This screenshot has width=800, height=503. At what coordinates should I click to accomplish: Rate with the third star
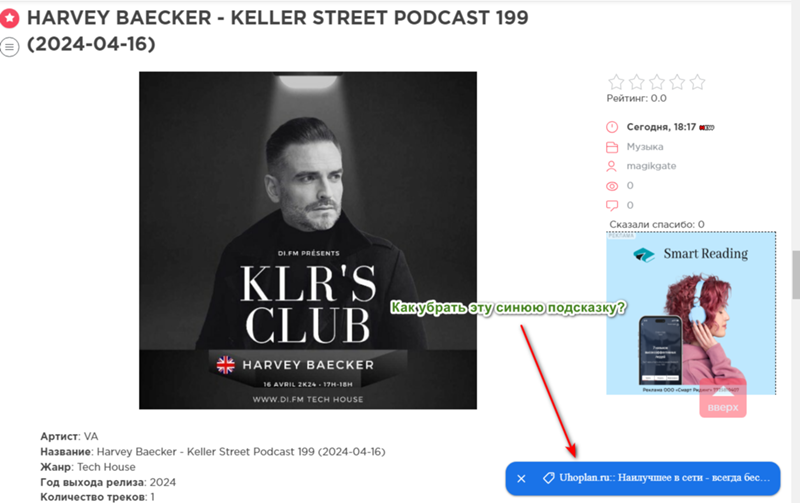657,82
